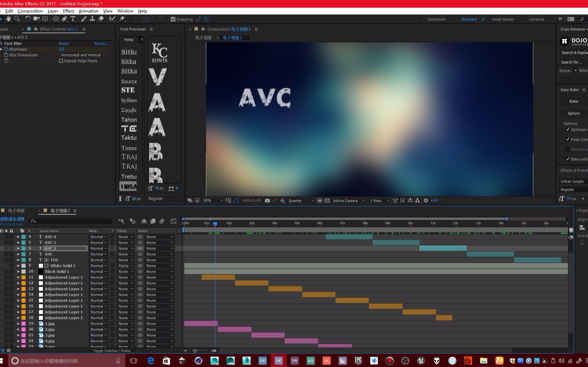The height and width of the screenshot is (367, 588).
Task: Select the Puppet Pin tool
Action: pyautogui.click(x=122, y=19)
